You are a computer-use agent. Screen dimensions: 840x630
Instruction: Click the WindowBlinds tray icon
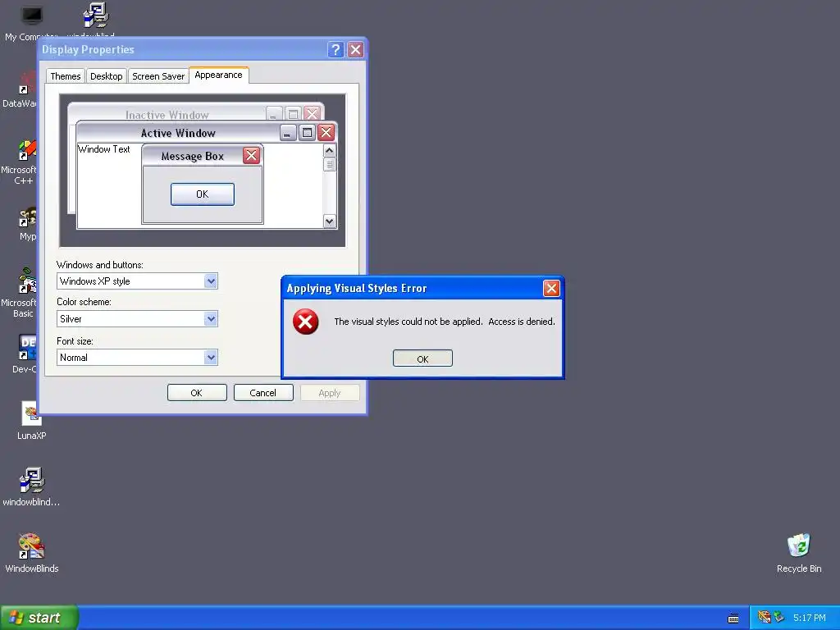coord(765,618)
